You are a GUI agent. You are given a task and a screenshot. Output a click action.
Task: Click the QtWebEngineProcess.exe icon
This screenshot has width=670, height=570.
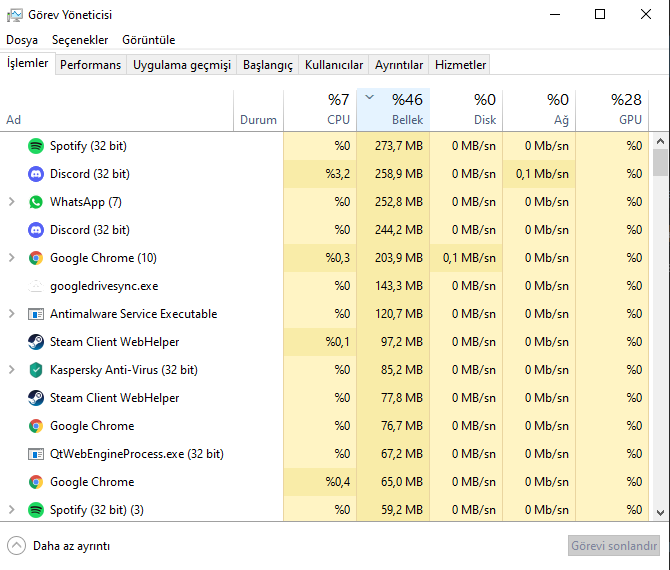click(36, 454)
